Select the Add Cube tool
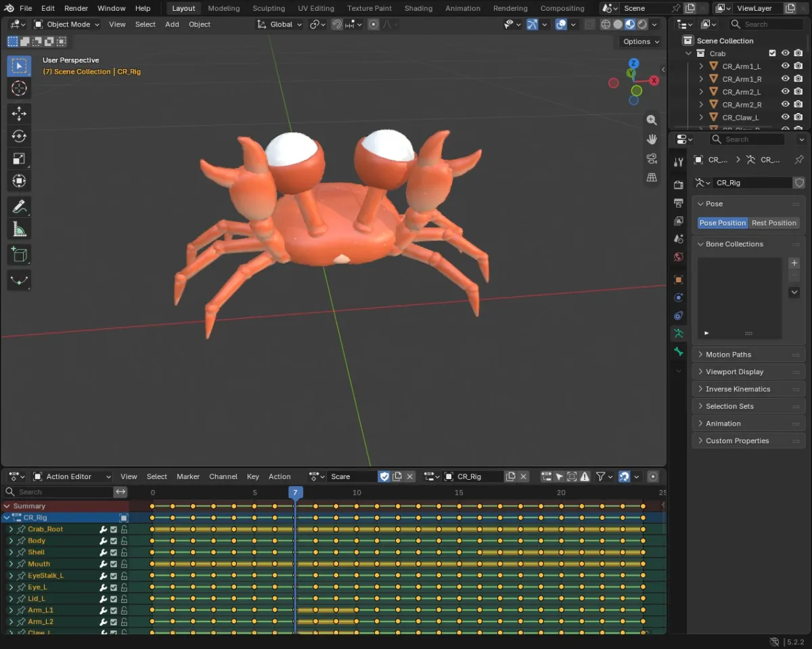The height and width of the screenshot is (649, 812). pos(19,254)
